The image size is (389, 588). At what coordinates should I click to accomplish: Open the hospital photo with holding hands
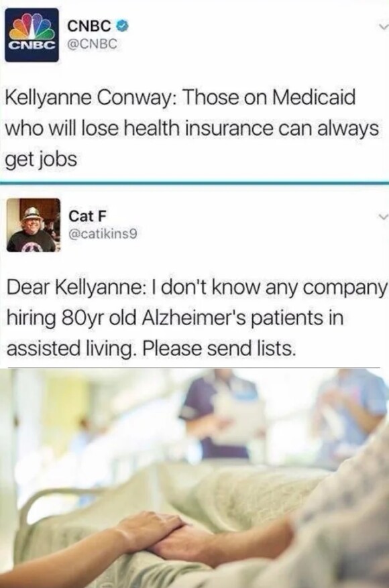pyautogui.click(x=194, y=478)
